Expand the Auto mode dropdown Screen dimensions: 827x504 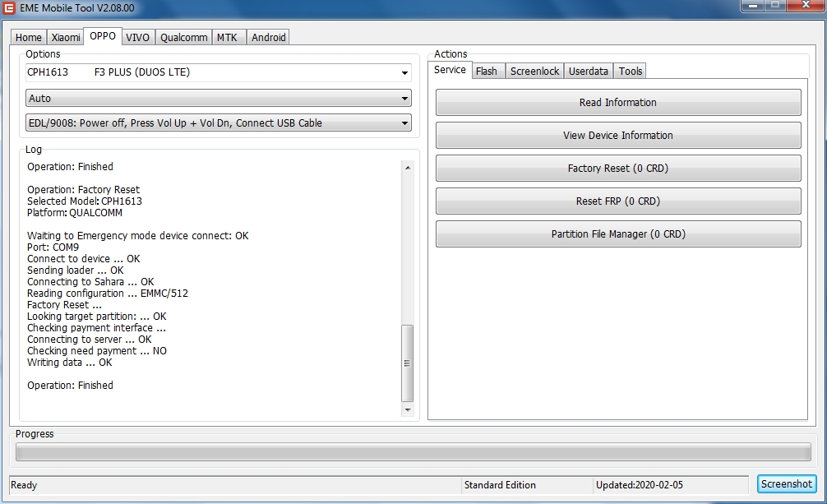(219, 98)
